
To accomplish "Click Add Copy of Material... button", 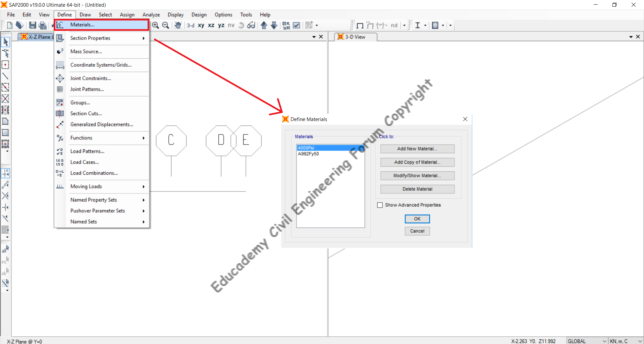I will pyautogui.click(x=417, y=162).
